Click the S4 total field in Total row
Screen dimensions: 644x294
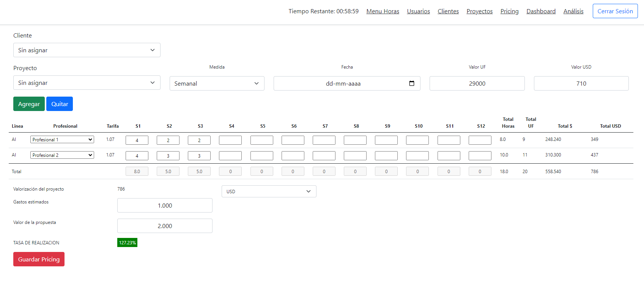click(230, 171)
